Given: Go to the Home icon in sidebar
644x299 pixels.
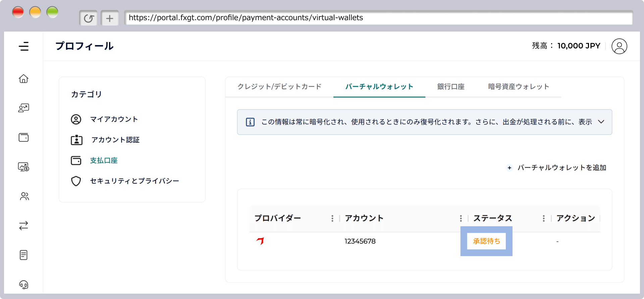Looking at the screenshot, I should [x=23, y=79].
